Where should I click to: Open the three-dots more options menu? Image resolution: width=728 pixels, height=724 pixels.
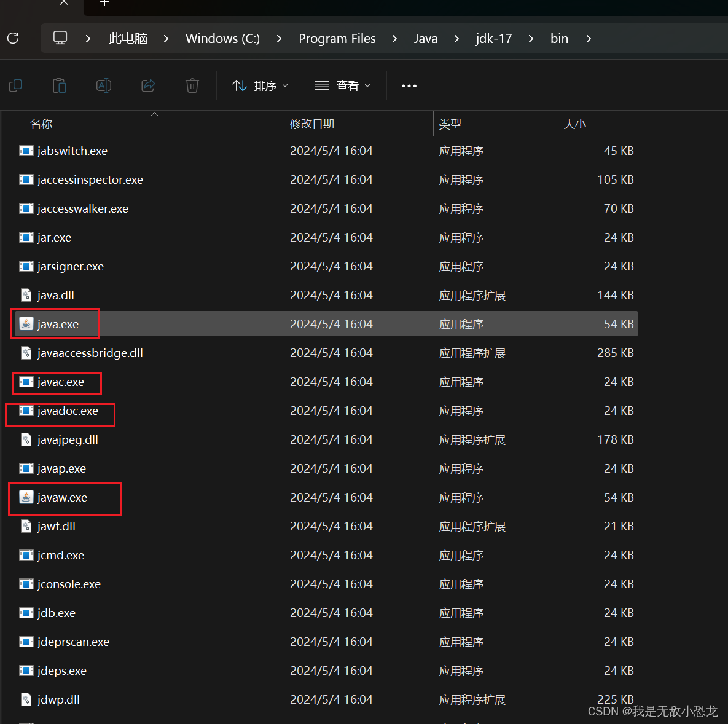pyautogui.click(x=409, y=86)
